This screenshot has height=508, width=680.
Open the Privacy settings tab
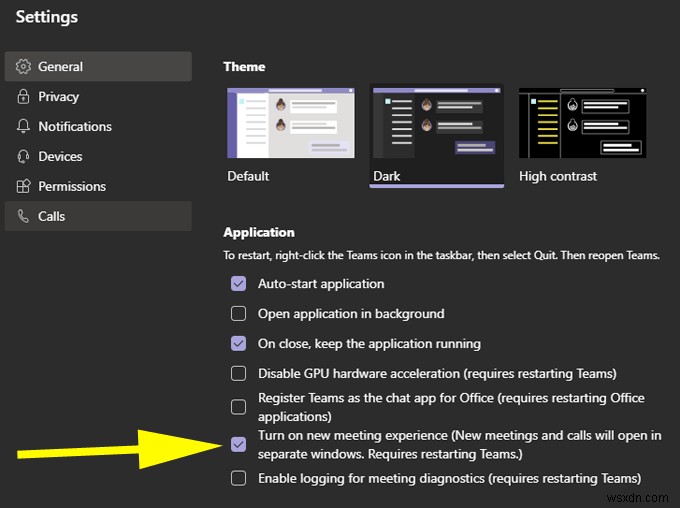98,96
